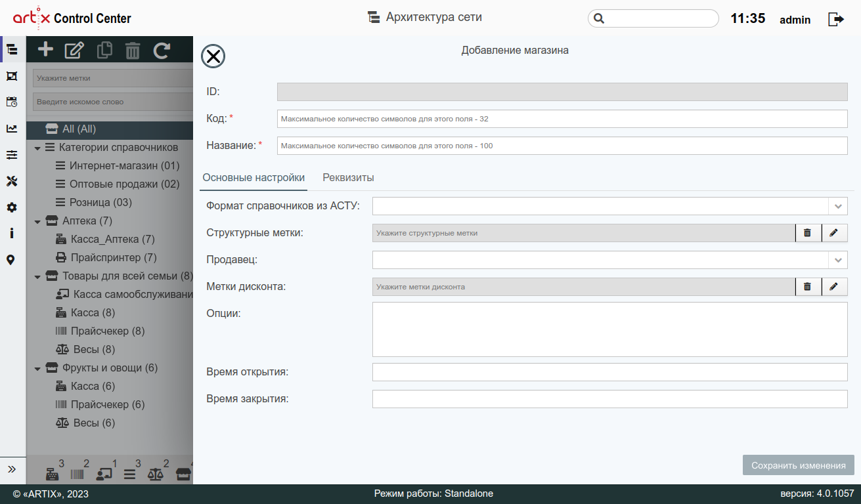Click the admin user name

[x=795, y=20]
